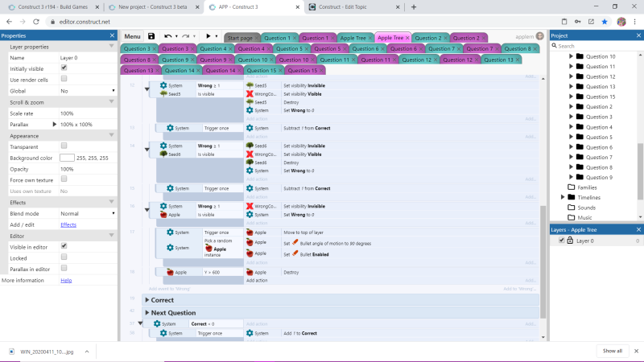The image size is (644, 362).
Task: Click the Apple icon in event 18 condition
Action: pyautogui.click(x=170, y=272)
